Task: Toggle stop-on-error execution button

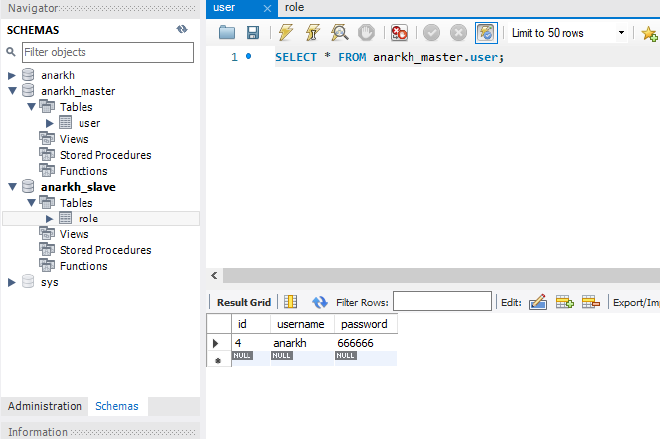Action: pyautogui.click(x=399, y=33)
